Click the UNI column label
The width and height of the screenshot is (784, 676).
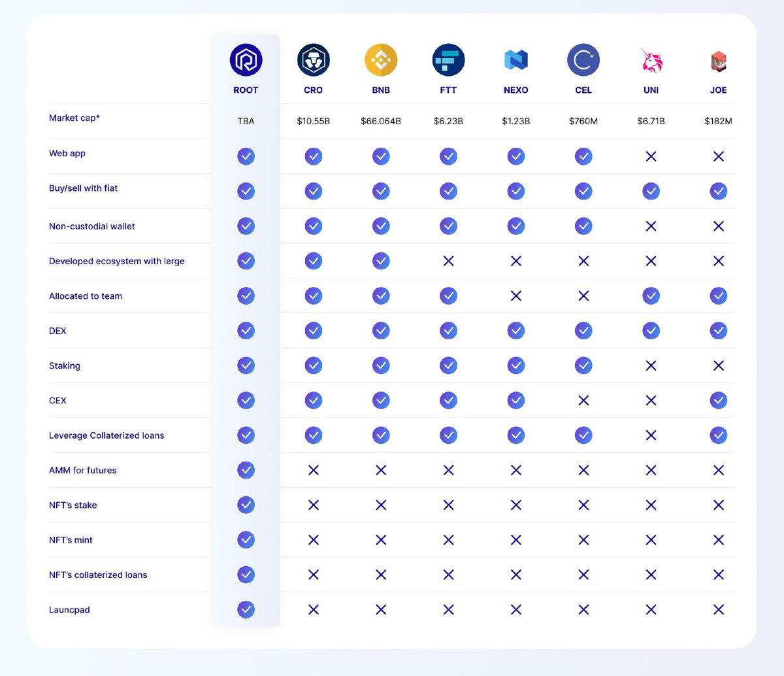(651, 90)
